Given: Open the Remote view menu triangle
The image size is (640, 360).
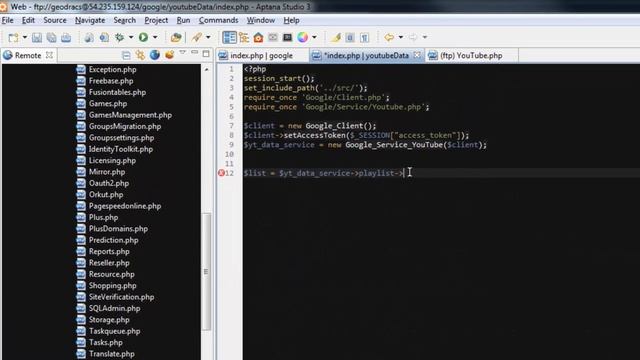Looking at the screenshot, I should point(182,53).
